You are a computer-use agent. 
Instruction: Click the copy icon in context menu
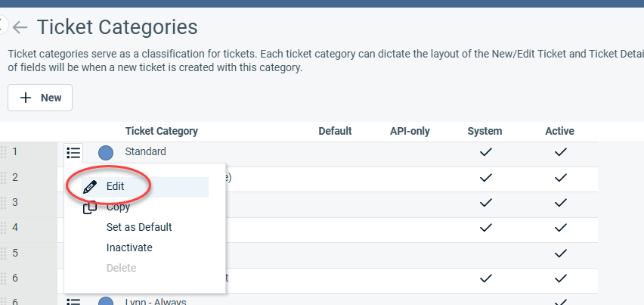(x=90, y=207)
